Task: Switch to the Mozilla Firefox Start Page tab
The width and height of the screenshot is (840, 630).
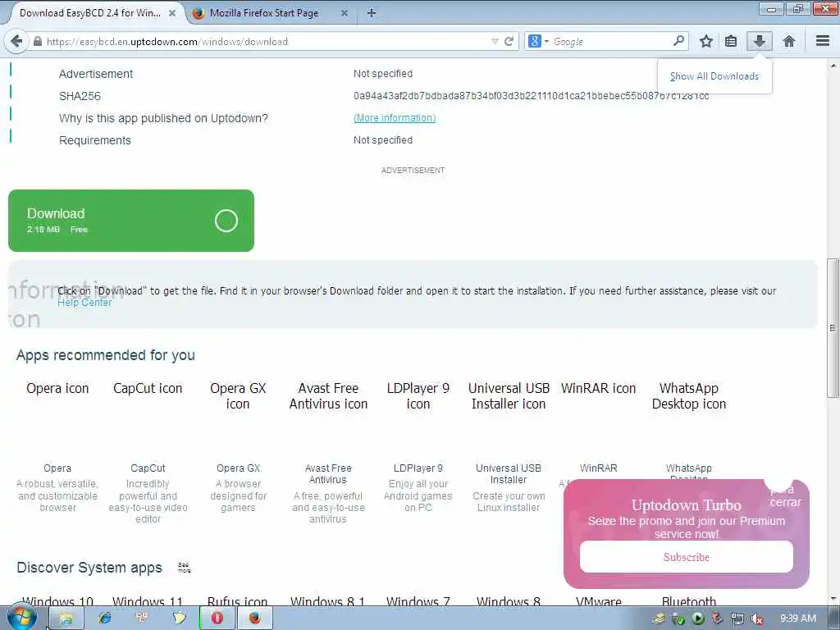Action: coord(264,13)
